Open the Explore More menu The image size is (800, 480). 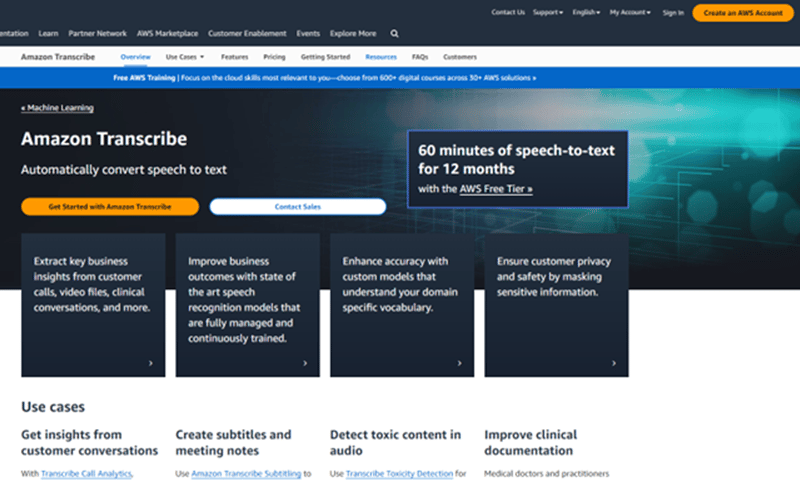coord(353,34)
